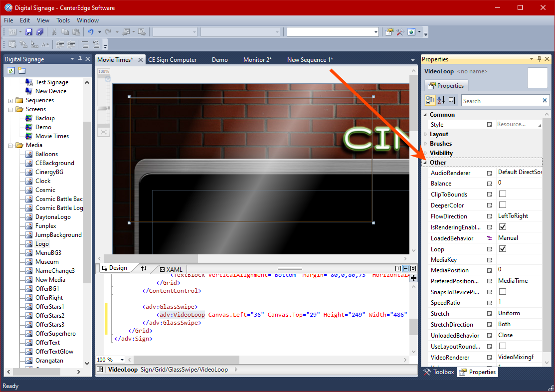
Task: Enable UseLayoutRounding checkbox
Action: [503, 346]
